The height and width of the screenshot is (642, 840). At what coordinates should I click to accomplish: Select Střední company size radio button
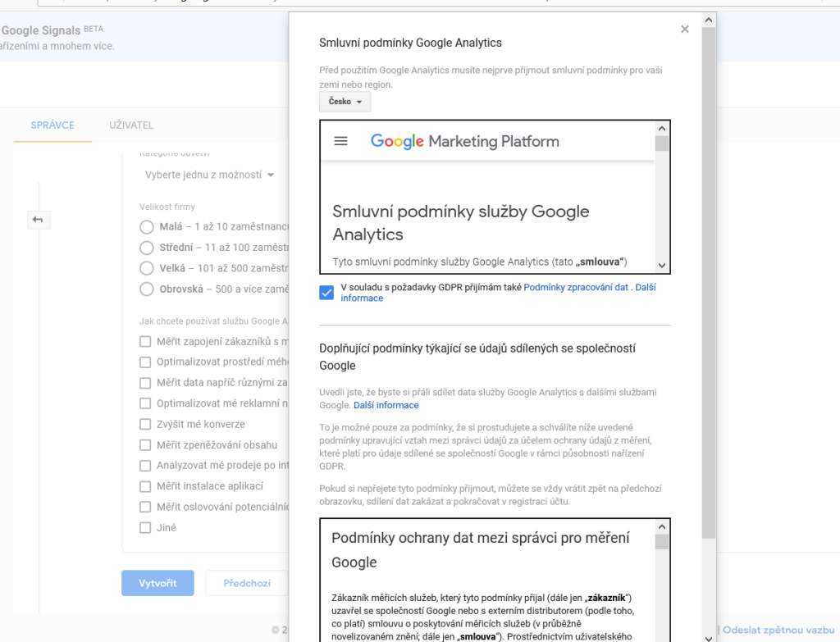click(x=147, y=248)
